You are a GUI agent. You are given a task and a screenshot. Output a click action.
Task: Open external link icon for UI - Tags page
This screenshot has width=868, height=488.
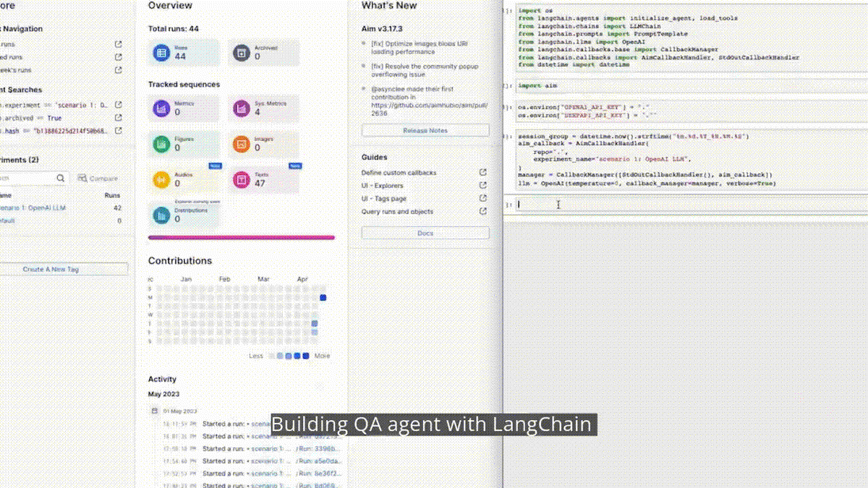coord(483,199)
